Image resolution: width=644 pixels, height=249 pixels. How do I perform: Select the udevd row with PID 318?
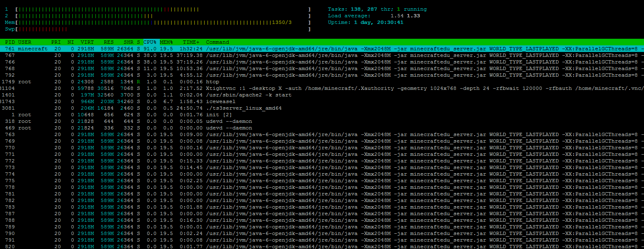(x=322, y=121)
